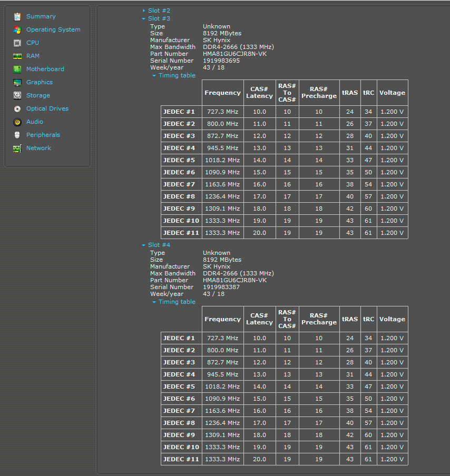Screen dimensions: 450x476
Task: Select the CPU chip icon
Action: pos(17,43)
